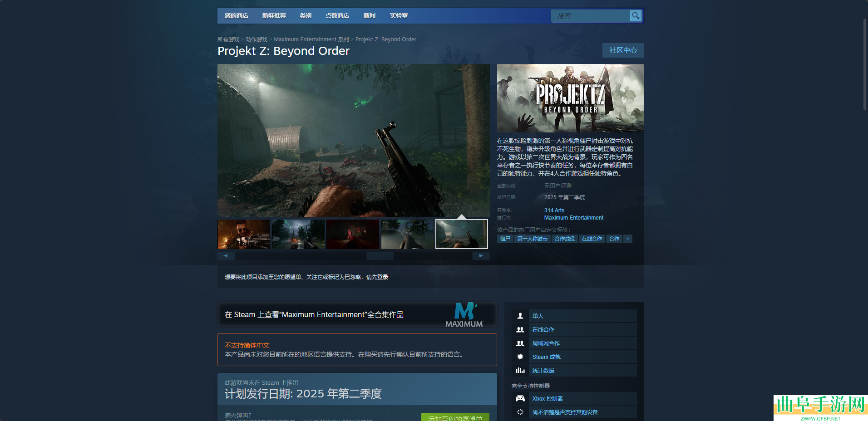Click the unknown device support spinner icon
Viewport: 868px width, 421px height.
(x=520, y=412)
